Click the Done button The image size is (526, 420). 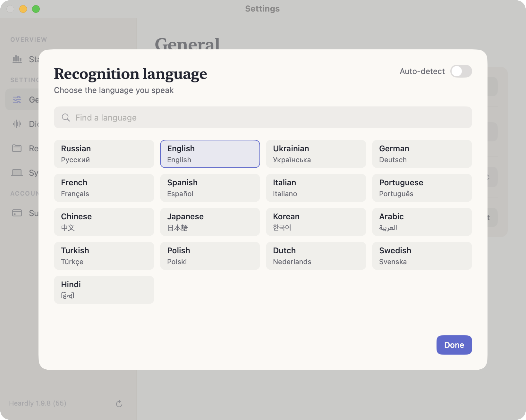[454, 345]
